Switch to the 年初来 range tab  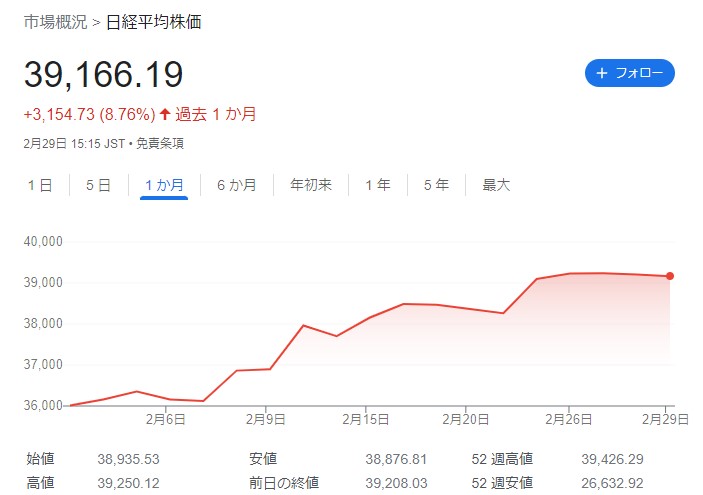point(311,185)
